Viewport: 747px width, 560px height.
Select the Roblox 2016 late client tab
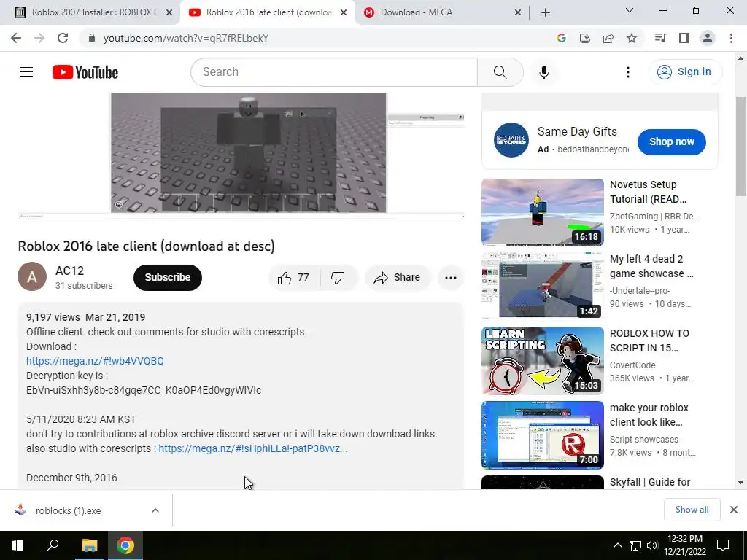pyautogui.click(x=268, y=12)
